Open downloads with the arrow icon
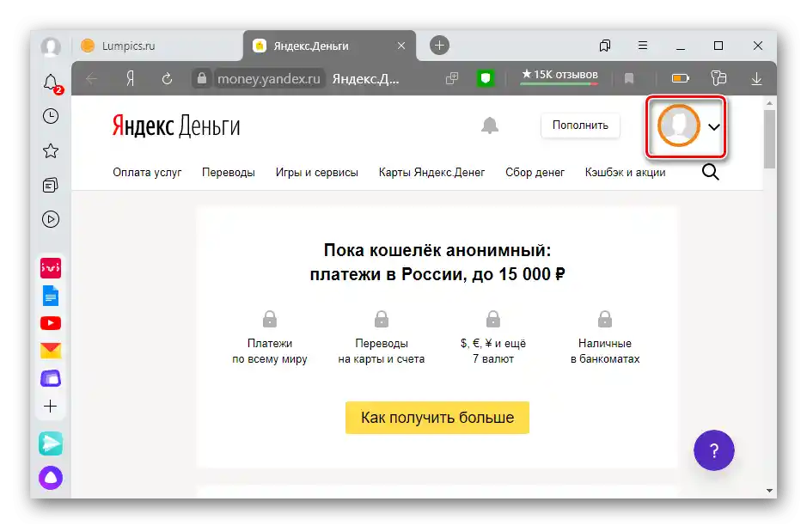807x532 pixels. pos(755,78)
